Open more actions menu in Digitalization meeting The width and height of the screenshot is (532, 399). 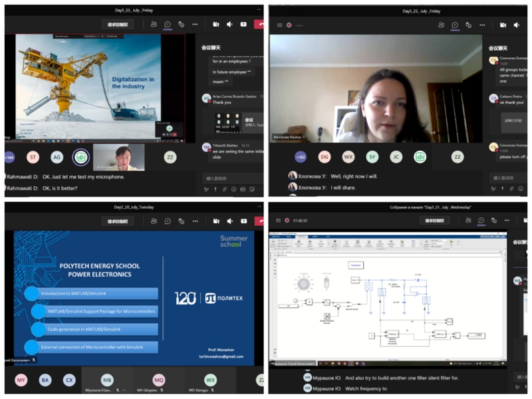[x=195, y=25]
